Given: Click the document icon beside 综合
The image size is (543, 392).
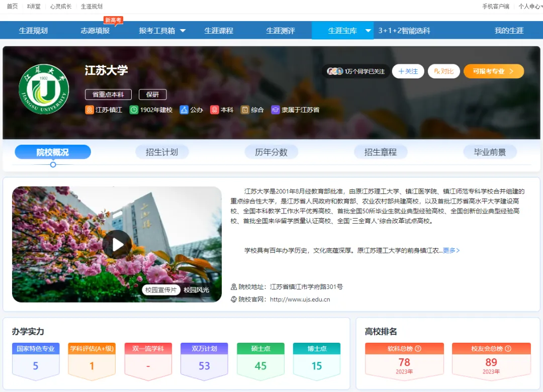Looking at the screenshot, I should tap(245, 110).
